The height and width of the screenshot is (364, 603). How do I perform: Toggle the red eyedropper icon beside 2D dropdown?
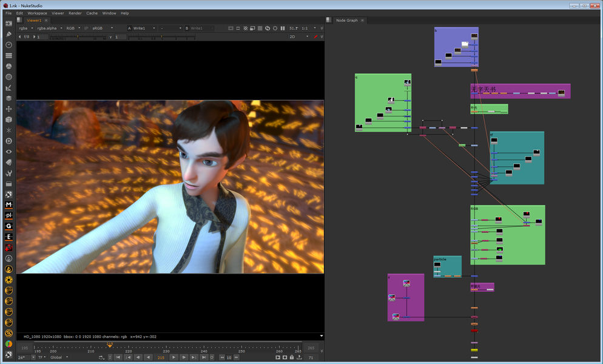315,36
